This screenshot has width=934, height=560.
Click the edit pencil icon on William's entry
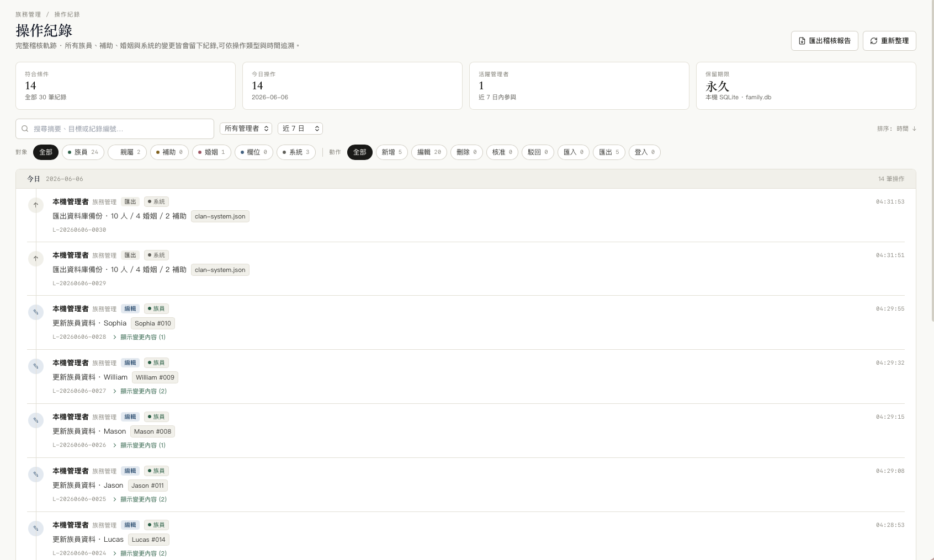(36, 366)
